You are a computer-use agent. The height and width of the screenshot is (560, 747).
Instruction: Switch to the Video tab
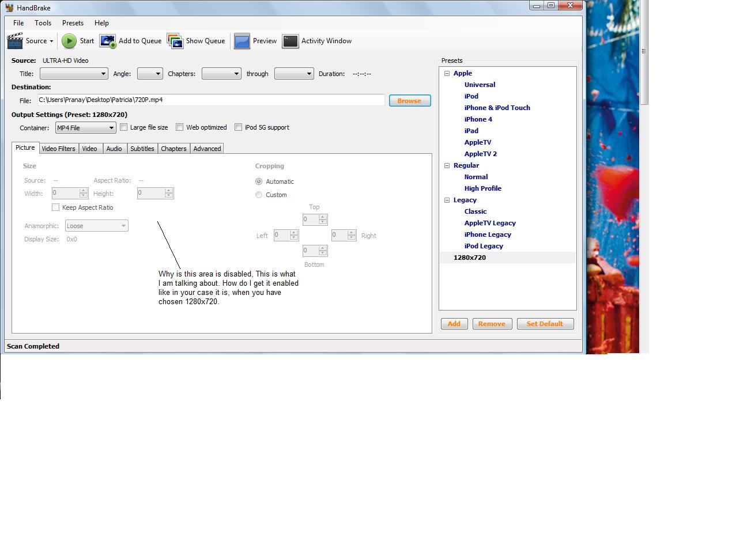pos(90,149)
